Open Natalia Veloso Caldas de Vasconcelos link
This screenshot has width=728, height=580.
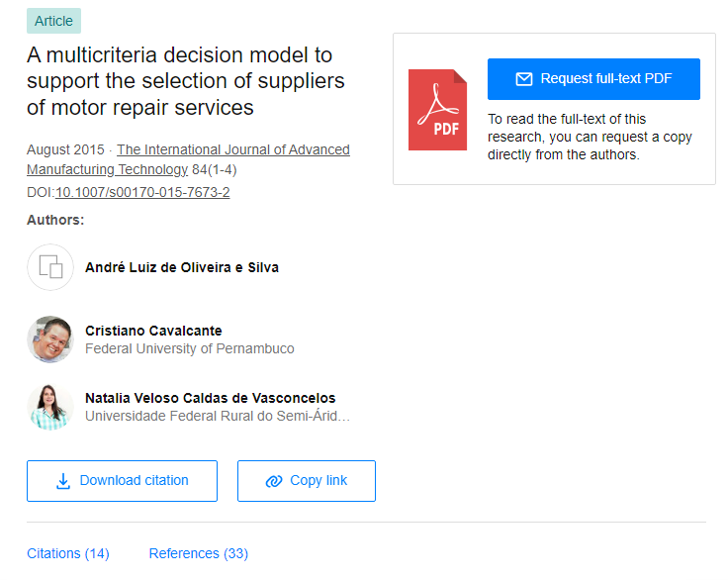(211, 398)
